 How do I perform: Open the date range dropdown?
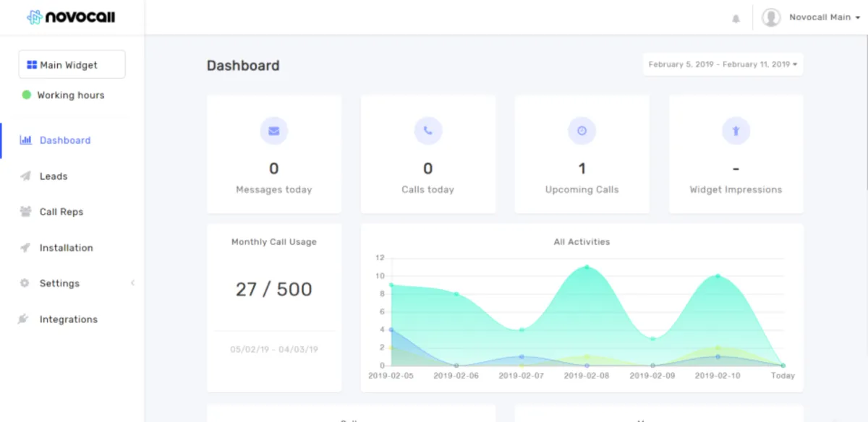pos(723,64)
